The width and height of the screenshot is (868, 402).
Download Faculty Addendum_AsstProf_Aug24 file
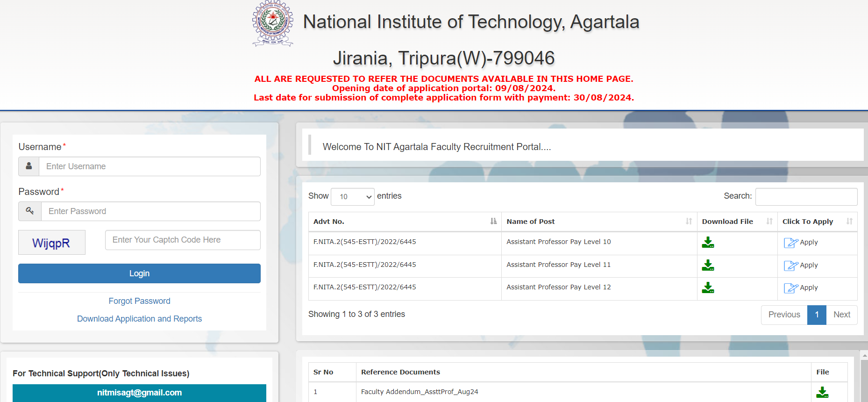pyautogui.click(x=822, y=392)
